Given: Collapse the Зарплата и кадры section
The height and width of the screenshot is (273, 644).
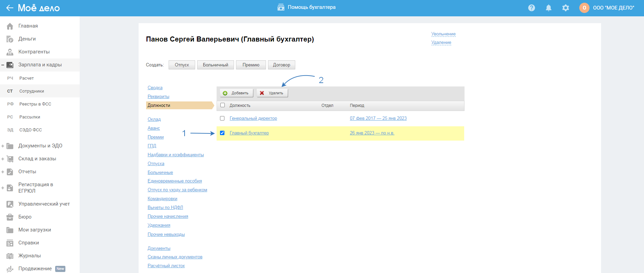Looking at the screenshot, I should [x=3, y=65].
